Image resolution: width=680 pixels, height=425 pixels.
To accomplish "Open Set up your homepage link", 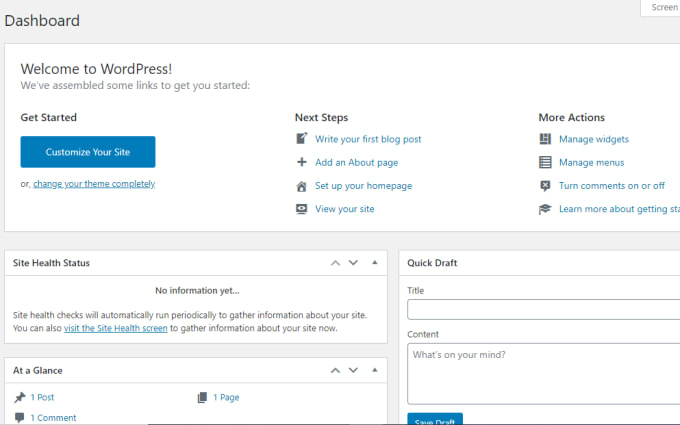I will point(363,186).
